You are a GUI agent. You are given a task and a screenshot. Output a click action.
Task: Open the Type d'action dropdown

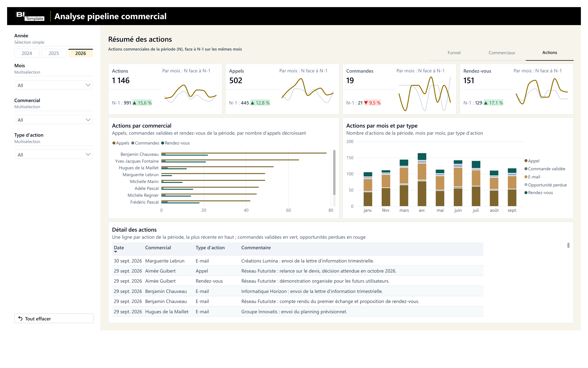(54, 155)
